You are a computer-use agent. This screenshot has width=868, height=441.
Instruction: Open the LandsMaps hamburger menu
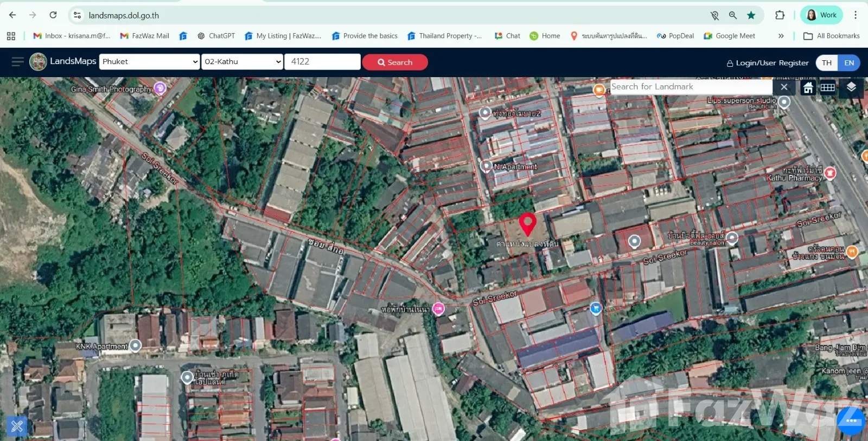(17, 62)
